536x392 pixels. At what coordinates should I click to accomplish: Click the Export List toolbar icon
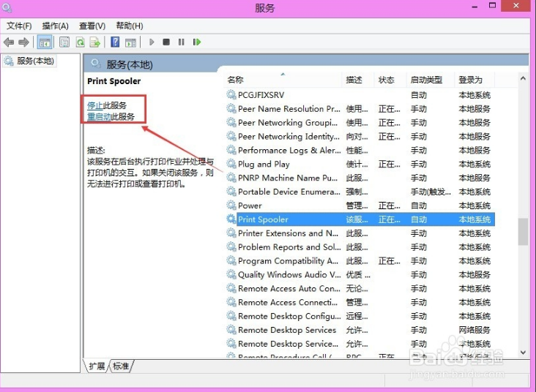(94, 42)
